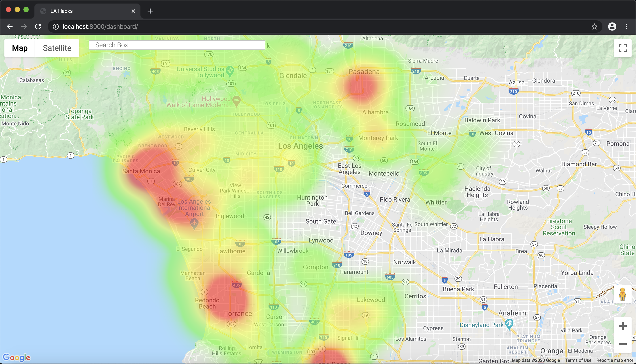The image size is (636, 364).
Task: Click the Disneyland Park pin
Action: (x=509, y=324)
